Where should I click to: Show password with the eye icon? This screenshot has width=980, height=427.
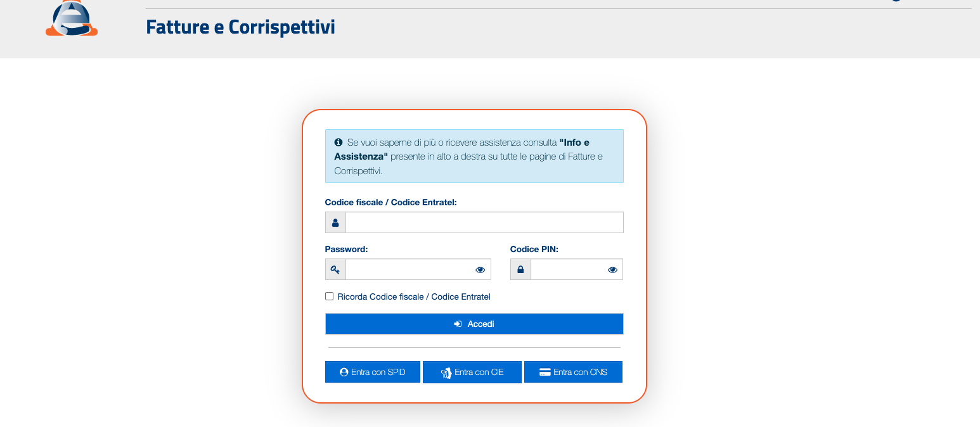480,270
